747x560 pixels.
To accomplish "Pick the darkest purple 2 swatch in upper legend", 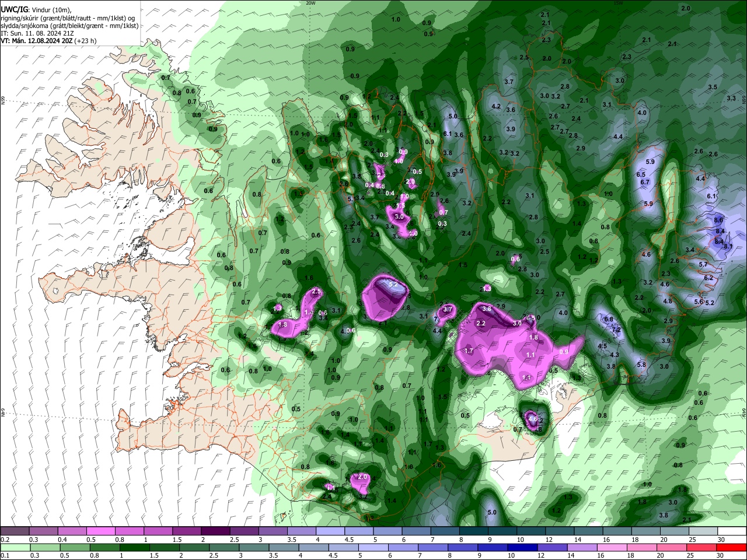I will coord(215,531).
